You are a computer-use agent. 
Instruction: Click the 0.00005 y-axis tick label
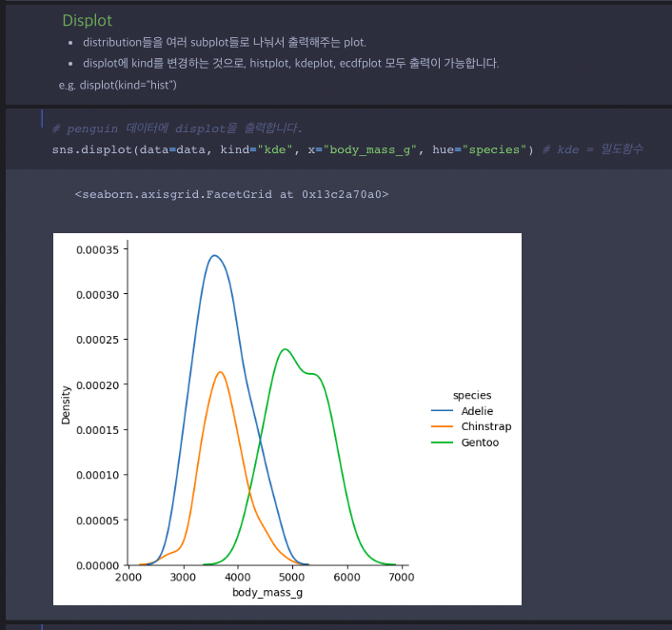point(98,521)
